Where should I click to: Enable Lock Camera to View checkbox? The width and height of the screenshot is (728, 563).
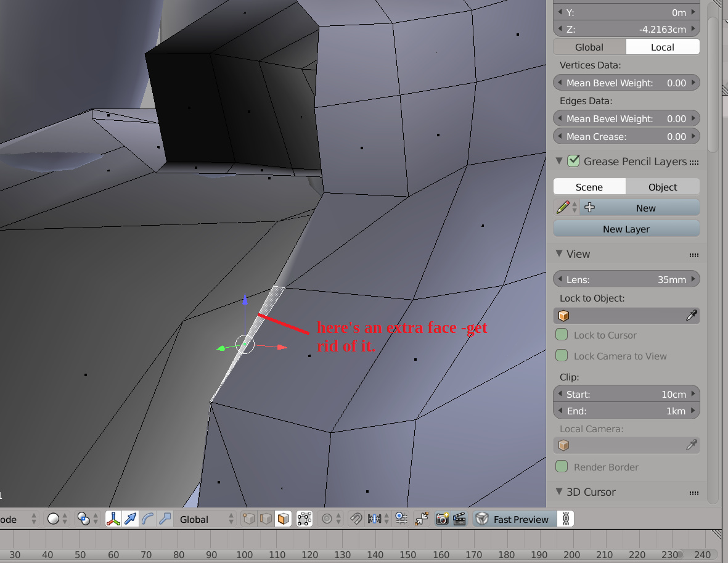(562, 355)
